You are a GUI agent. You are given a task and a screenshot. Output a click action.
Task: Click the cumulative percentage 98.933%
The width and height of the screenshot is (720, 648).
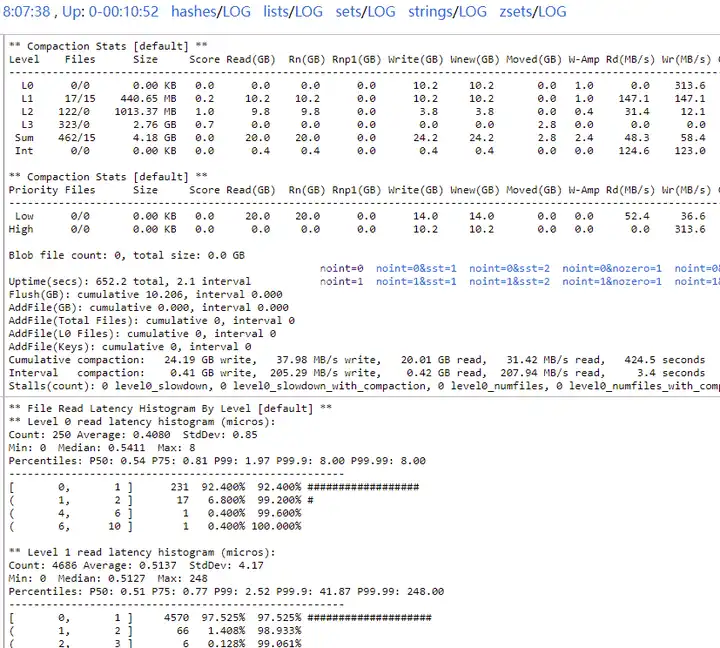tap(279, 631)
